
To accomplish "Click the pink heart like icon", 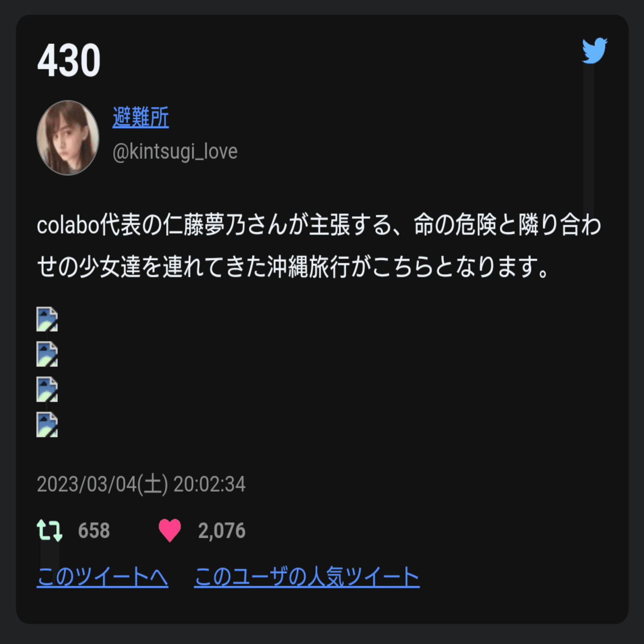I will [x=170, y=531].
